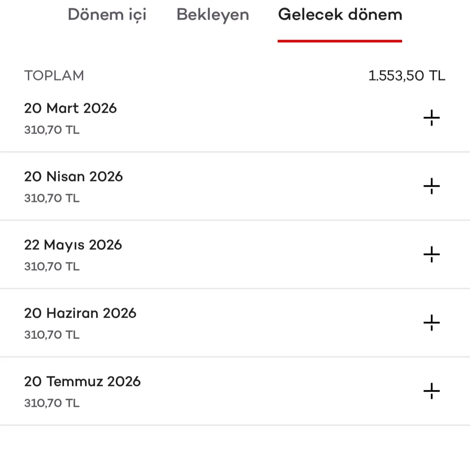Select the 20 Mart 2026 date text
Screen dimensions: 470x476
point(70,108)
